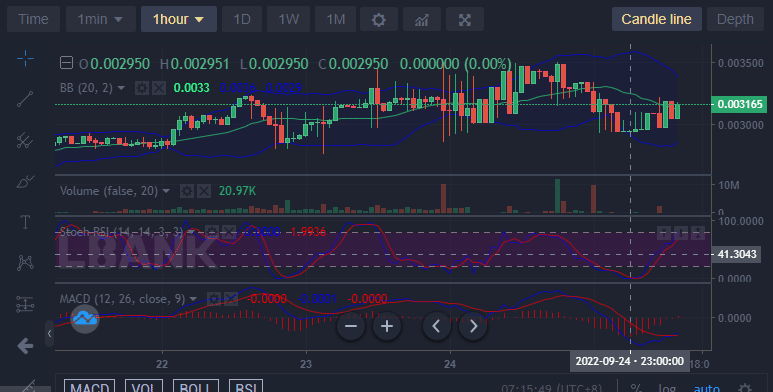Expand MACD (12, 26, close, 9) dropdown arrow
The image size is (773, 392).
pos(193,299)
